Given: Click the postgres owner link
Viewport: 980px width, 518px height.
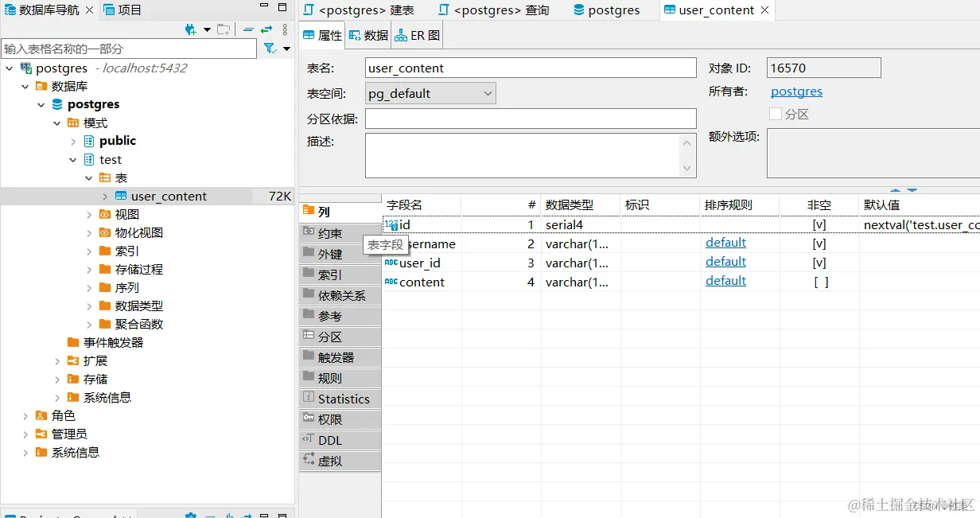Looking at the screenshot, I should [796, 92].
